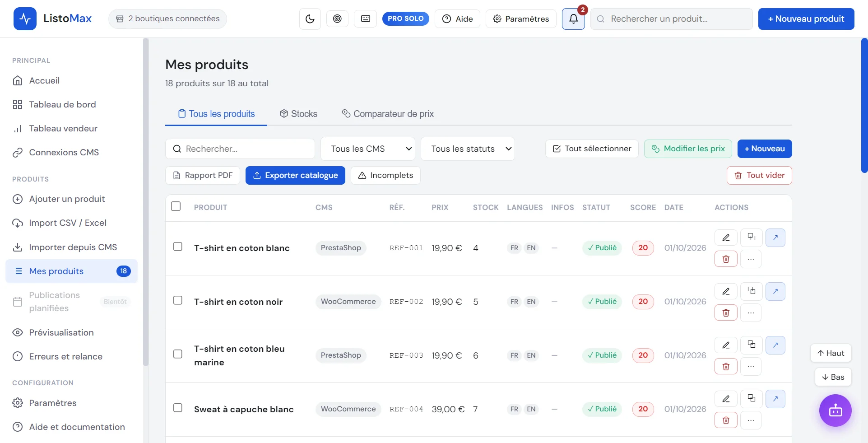Click the Tout vider button
This screenshot has width=868, height=443.
coord(759,176)
